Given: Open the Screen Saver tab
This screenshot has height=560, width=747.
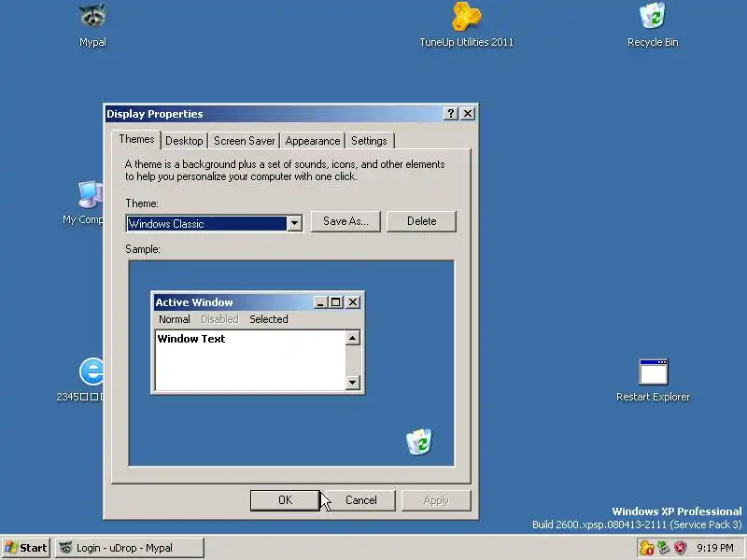Looking at the screenshot, I should (x=245, y=141).
